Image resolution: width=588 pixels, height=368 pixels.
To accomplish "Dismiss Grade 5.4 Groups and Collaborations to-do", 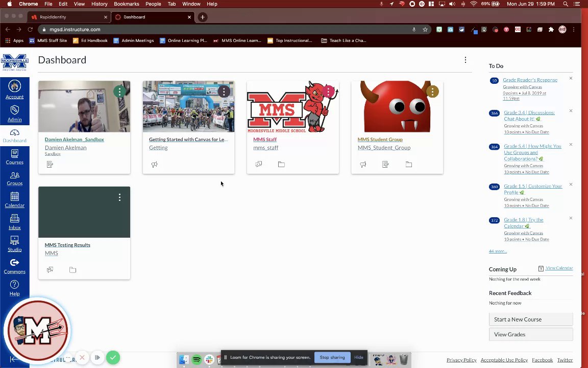I will 571,145.
